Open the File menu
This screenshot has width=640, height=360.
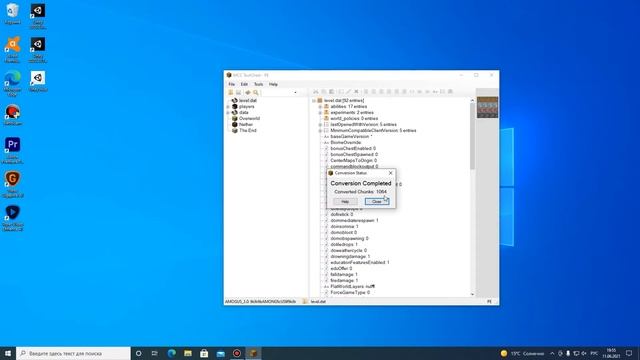tap(231, 84)
